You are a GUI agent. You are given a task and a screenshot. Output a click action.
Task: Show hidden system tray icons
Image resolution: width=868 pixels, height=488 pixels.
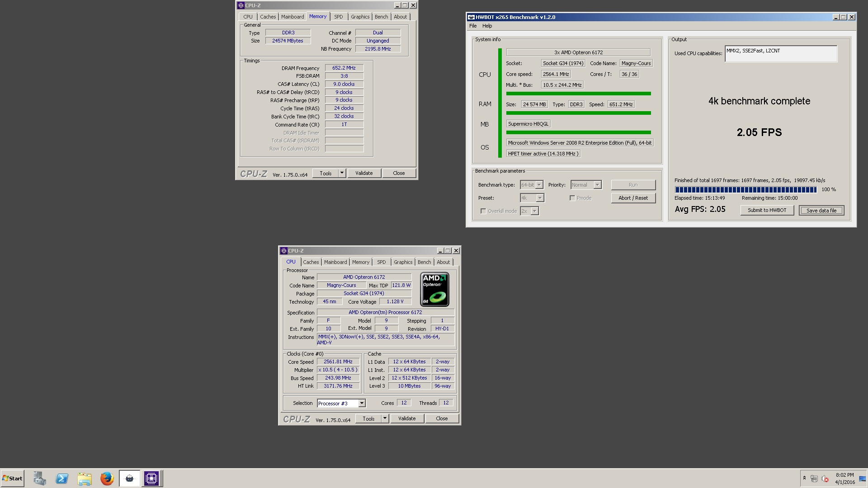pyautogui.click(x=804, y=478)
